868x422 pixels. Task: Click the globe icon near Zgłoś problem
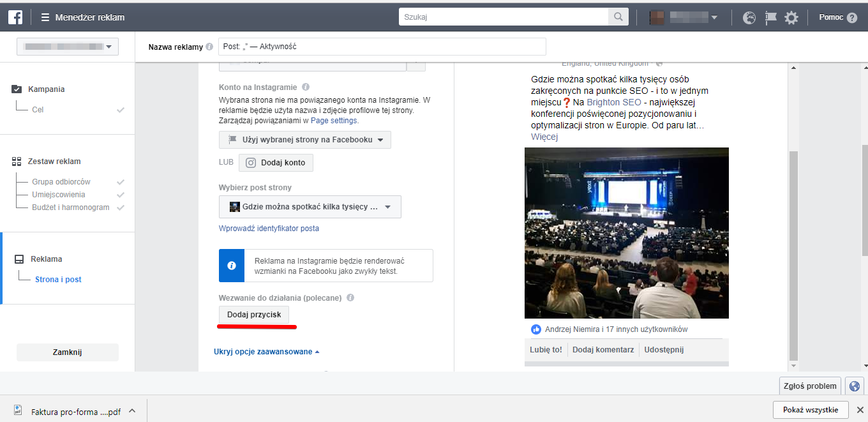[x=854, y=386]
